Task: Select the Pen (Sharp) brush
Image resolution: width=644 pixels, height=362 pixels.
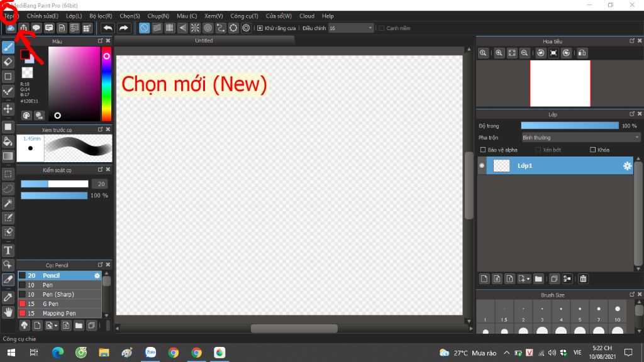Action: tap(60, 295)
